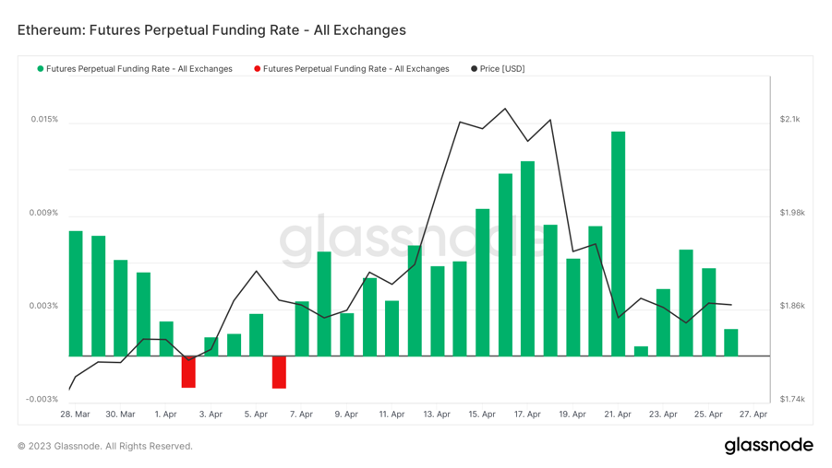
Task: Click the first green bar at 28 Mar
Action: point(75,293)
